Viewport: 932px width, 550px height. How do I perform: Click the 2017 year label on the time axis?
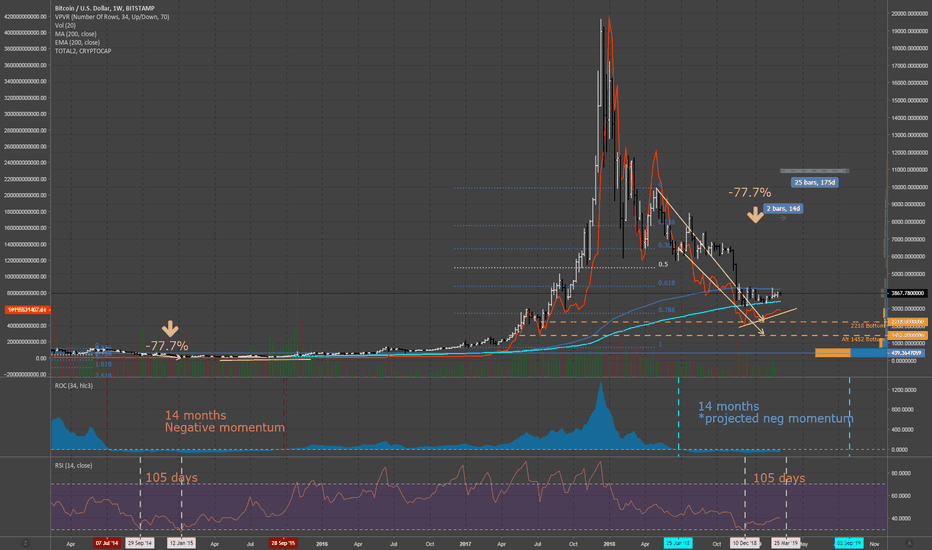(465, 543)
